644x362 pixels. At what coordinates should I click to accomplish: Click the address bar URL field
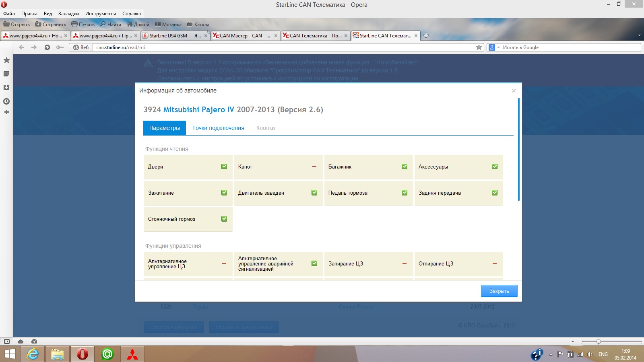click(282, 47)
